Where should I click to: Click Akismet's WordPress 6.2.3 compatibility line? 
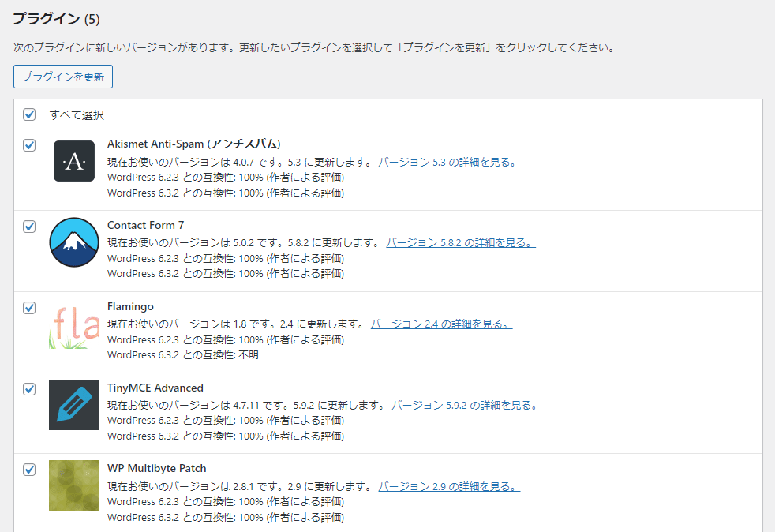(x=226, y=178)
